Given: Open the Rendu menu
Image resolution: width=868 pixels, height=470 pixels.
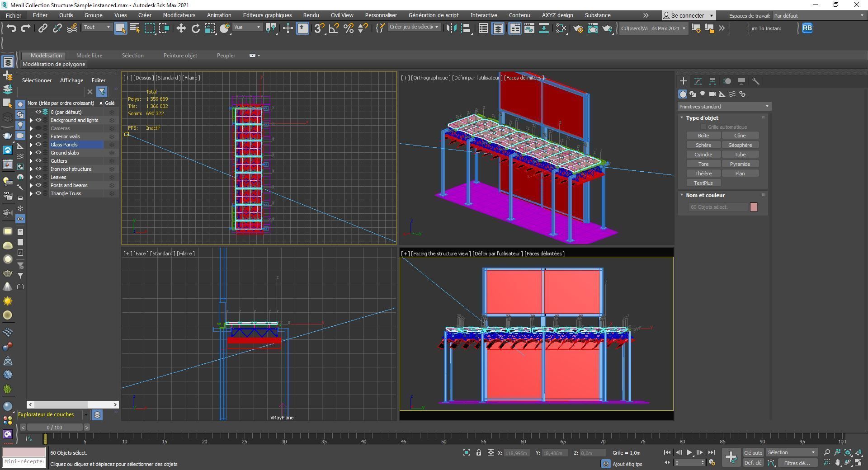Looking at the screenshot, I should (311, 15).
